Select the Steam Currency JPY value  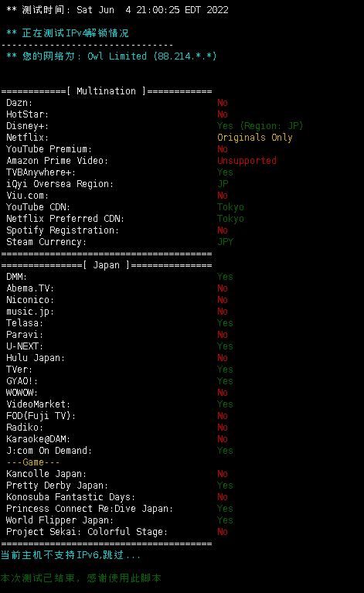(x=226, y=242)
